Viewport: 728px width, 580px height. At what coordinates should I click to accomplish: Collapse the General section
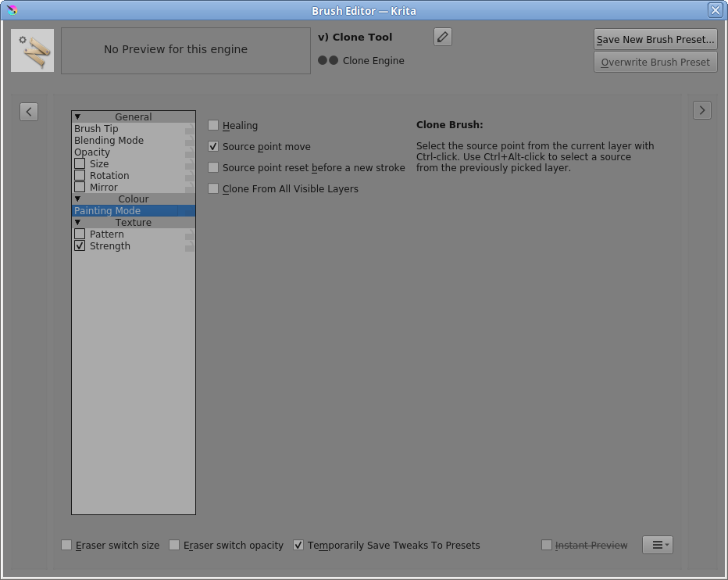[x=77, y=116]
